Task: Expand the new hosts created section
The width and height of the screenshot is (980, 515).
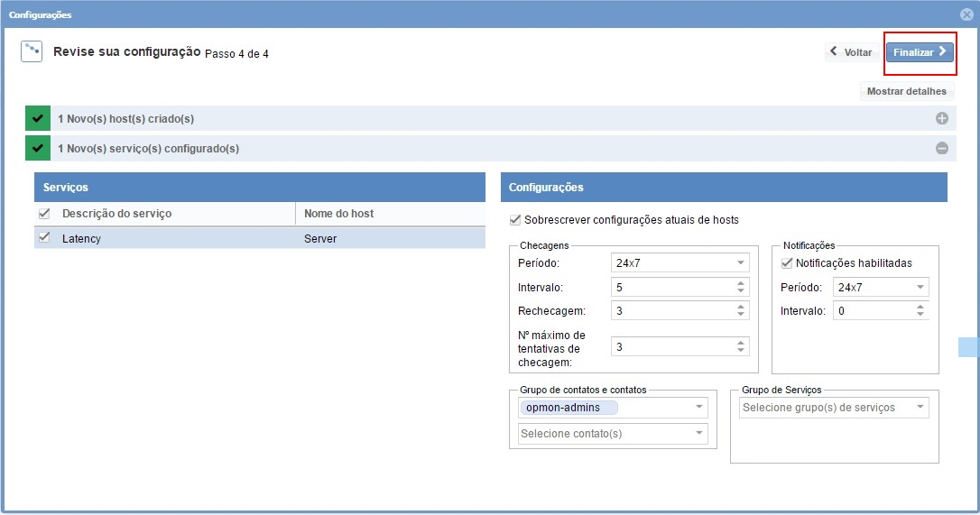Action: click(941, 118)
